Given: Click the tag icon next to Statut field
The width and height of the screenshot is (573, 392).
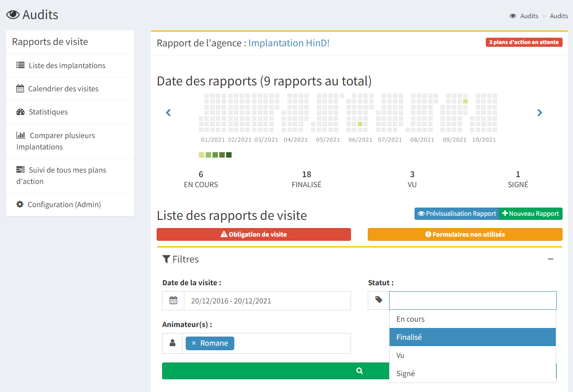Looking at the screenshot, I should (379, 300).
